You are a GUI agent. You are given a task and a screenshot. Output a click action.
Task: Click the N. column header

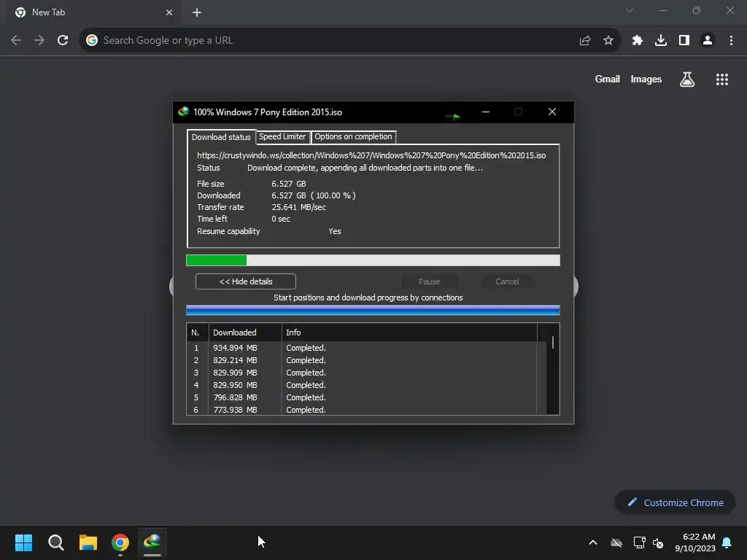pyautogui.click(x=198, y=332)
